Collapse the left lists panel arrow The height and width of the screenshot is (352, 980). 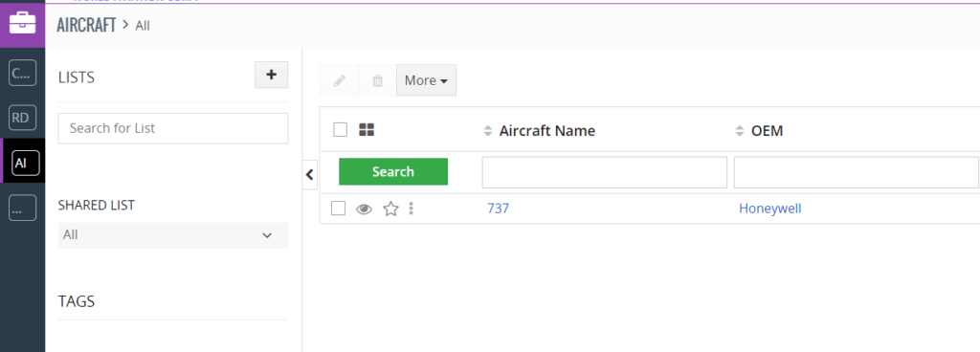click(309, 175)
